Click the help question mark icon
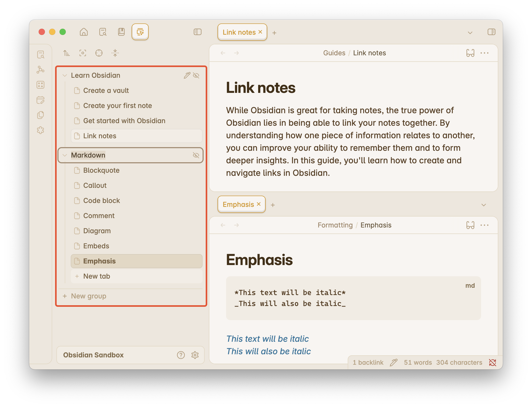 point(181,355)
